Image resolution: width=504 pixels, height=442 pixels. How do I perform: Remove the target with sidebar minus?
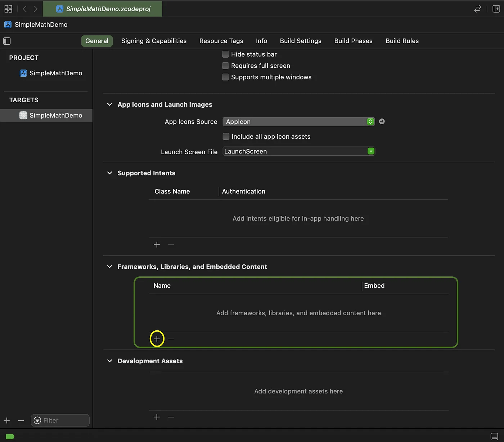[21, 420]
